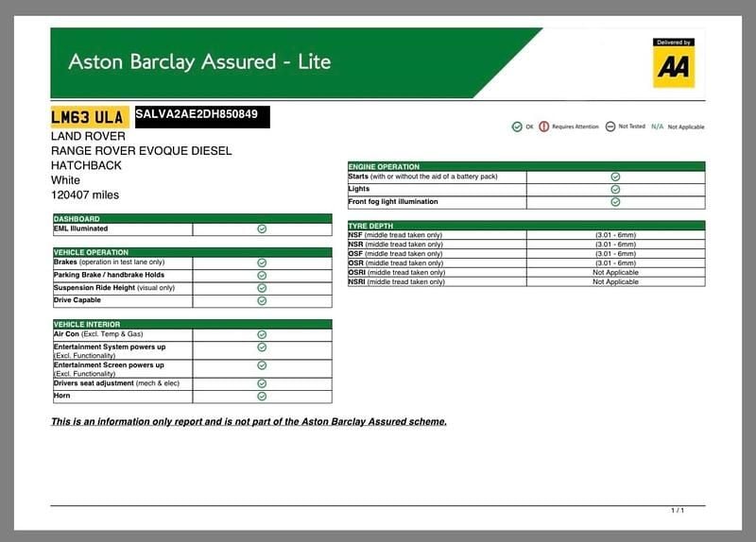756x542 pixels.
Task: Click the green OK legend icon
Action: pos(516,127)
